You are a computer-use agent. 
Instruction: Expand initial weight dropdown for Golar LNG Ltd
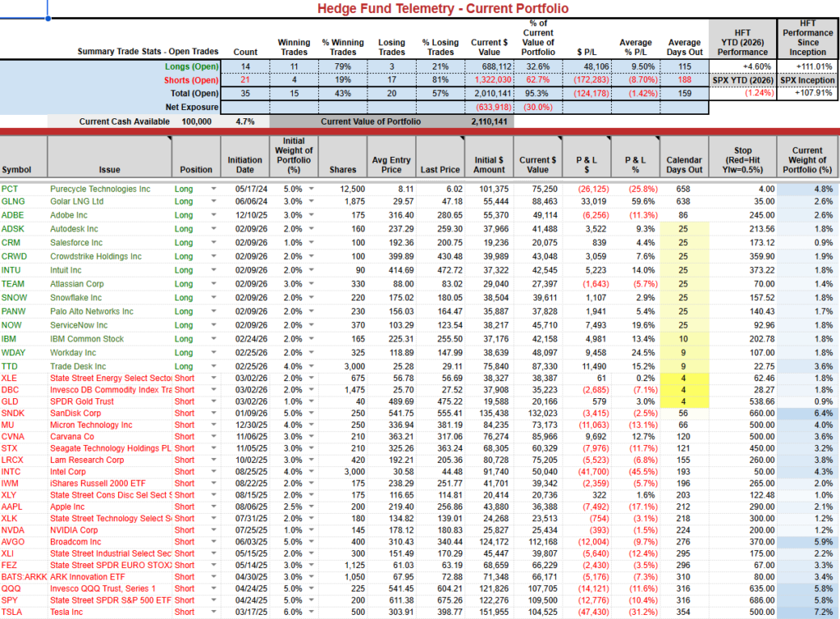[309, 201]
